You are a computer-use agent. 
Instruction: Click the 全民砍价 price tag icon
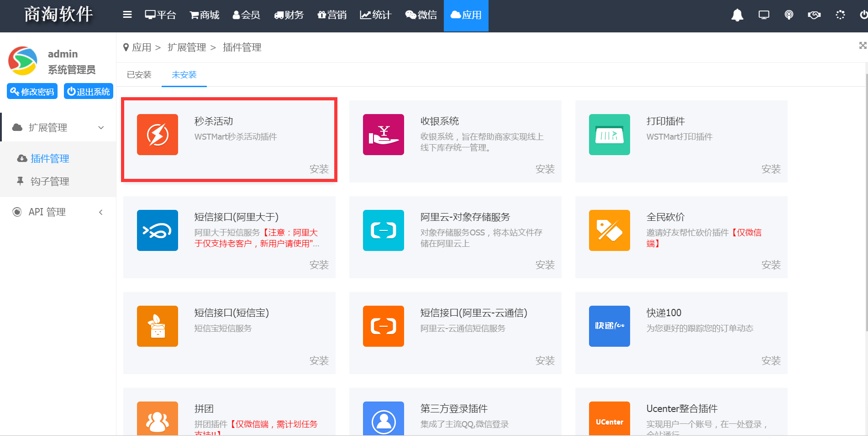610,230
